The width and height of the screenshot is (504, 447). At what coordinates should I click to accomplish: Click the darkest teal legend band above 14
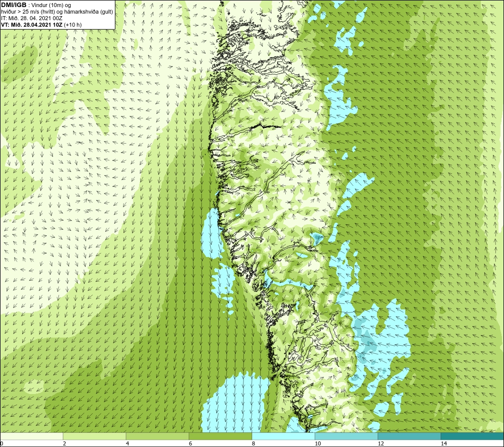(x=472, y=436)
